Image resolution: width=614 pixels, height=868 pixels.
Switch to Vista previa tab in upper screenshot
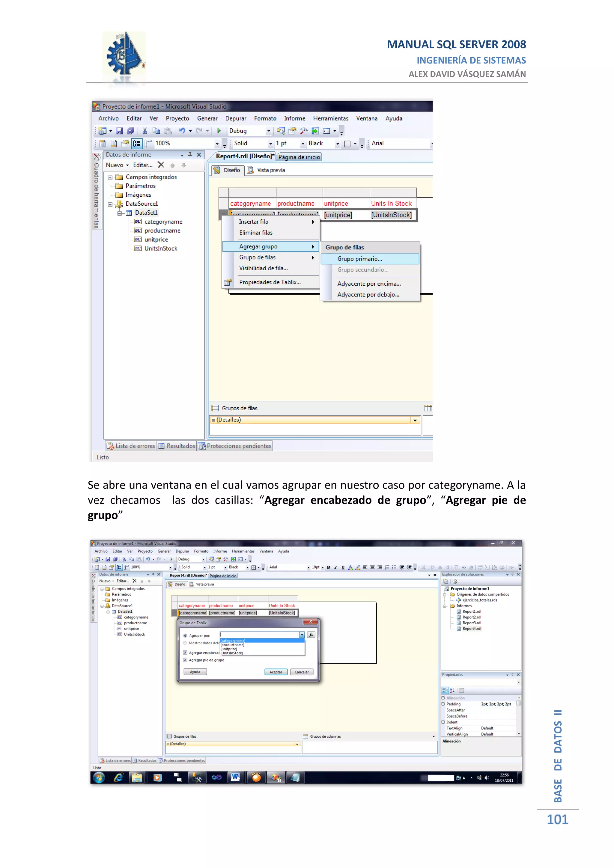(x=267, y=170)
